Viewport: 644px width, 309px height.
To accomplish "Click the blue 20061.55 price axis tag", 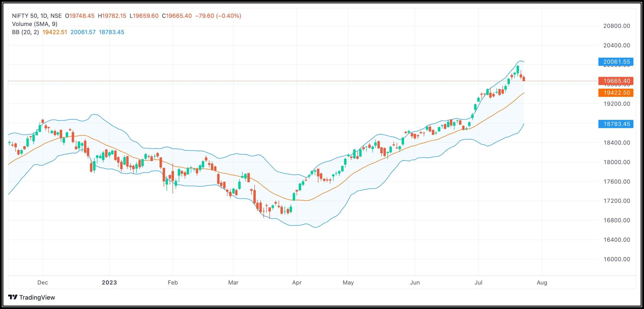I will [616, 62].
